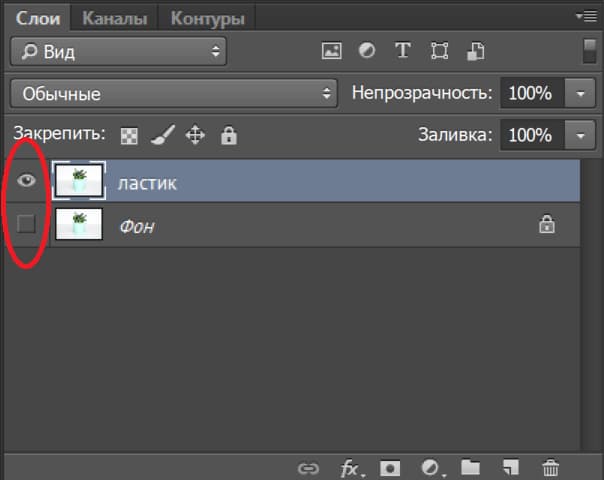Add a layer mask
604x480 pixels.
[390, 468]
